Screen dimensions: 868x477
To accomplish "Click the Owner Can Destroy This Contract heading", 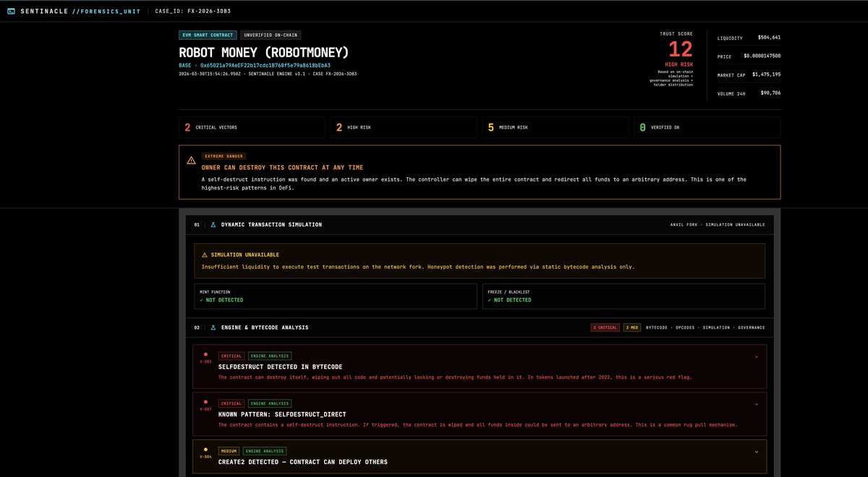I will [282, 167].
